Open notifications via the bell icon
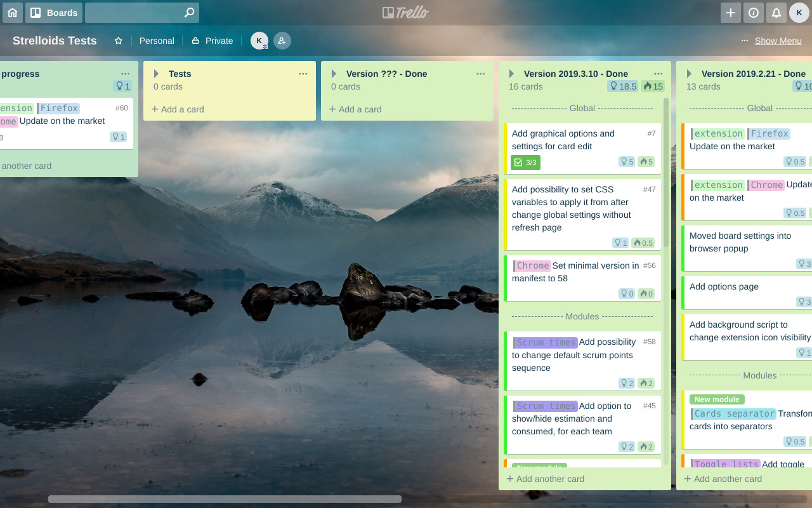Image resolution: width=812 pixels, height=508 pixels. [776, 12]
